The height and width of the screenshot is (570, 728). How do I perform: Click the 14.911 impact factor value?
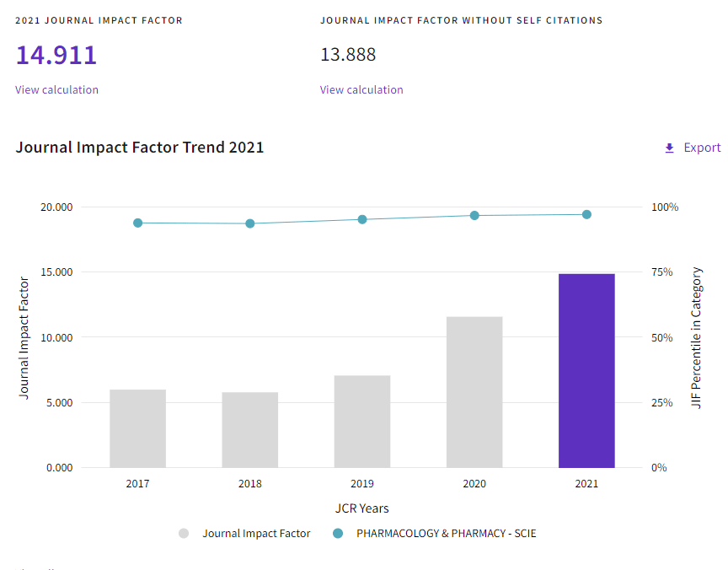pyautogui.click(x=56, y=56)
